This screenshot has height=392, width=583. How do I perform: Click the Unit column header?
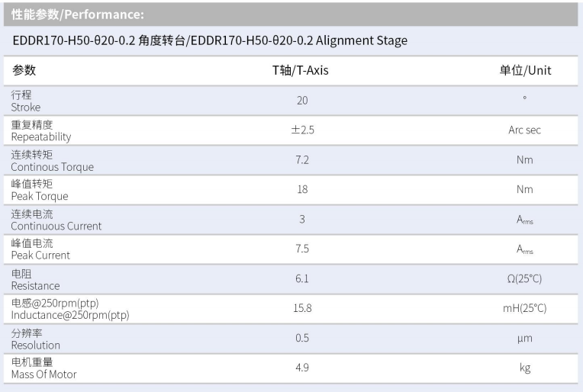(525, 71)
